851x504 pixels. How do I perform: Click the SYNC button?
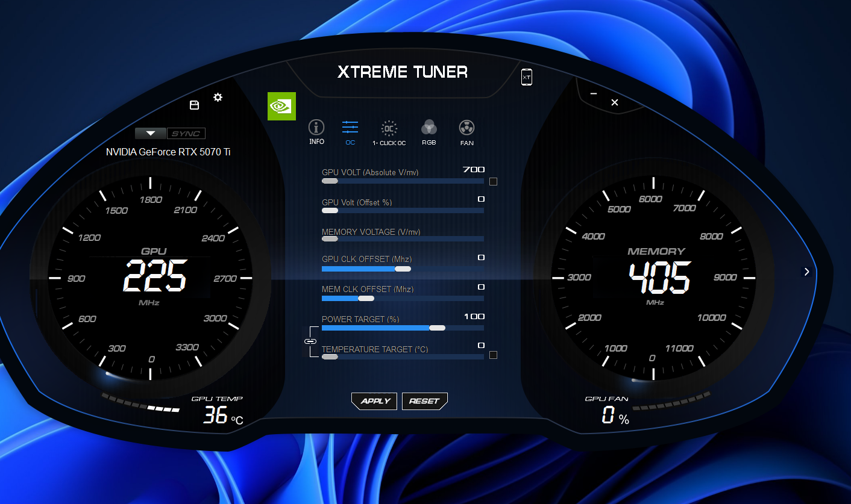point(186,134)
